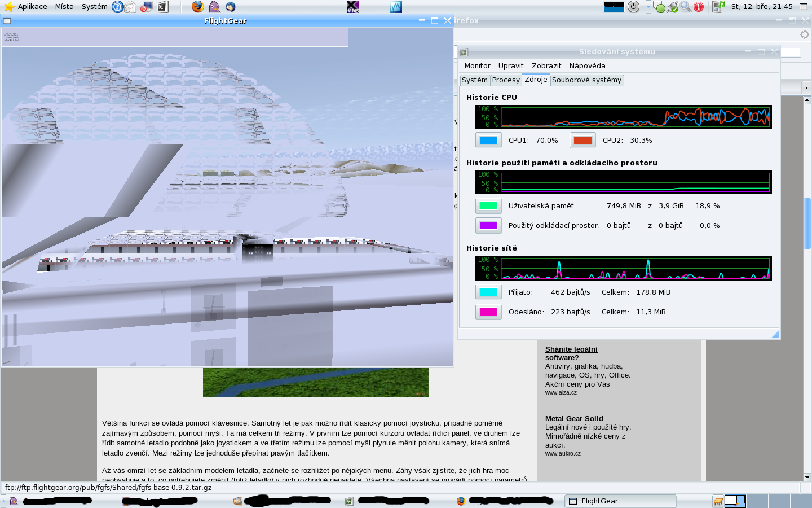This screenshot has height=508, width=812.
Task: Click the chat status green bubble tray icon
Action: click(659, 7)
